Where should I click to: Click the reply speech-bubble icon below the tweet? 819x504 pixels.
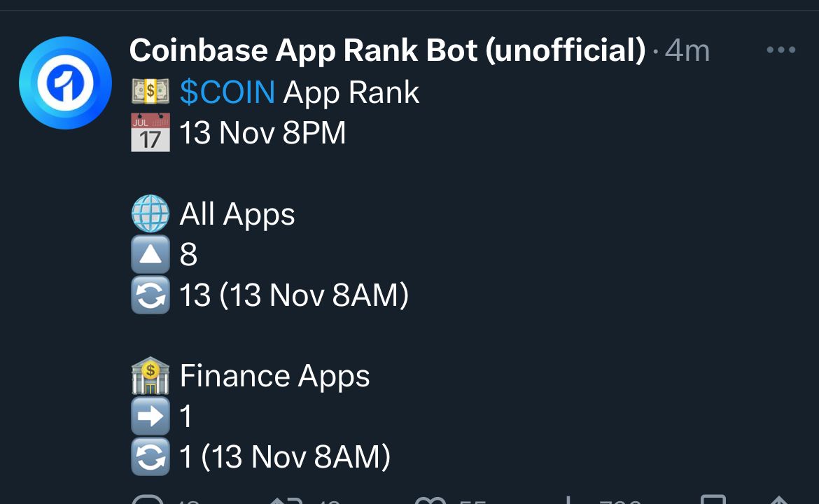(148, 499)
